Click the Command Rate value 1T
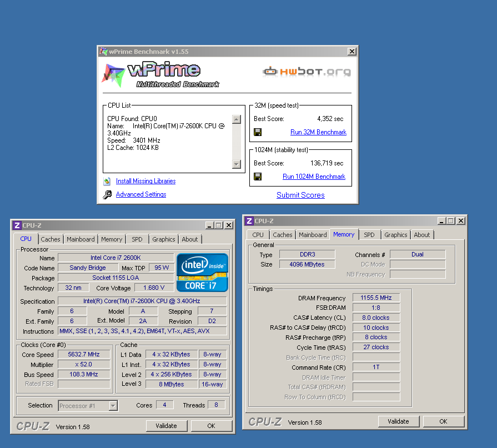 tap(376, 367)
